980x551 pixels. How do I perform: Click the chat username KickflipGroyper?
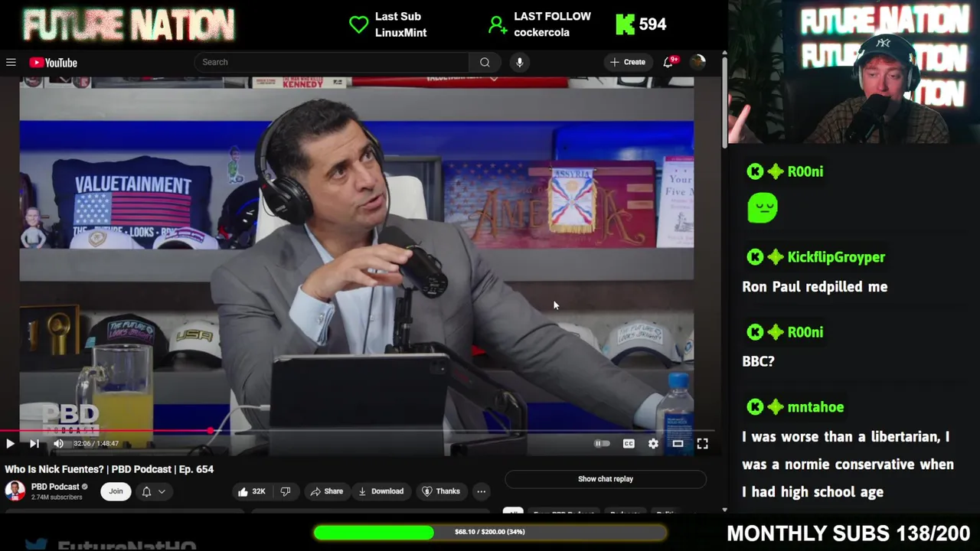coord(836,257)
